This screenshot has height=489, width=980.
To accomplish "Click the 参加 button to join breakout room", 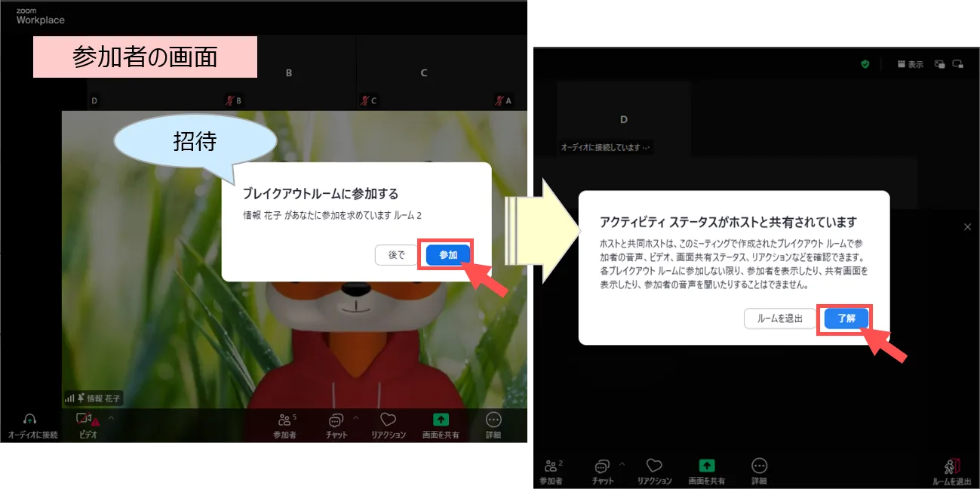I will click(x=448, y=255).
